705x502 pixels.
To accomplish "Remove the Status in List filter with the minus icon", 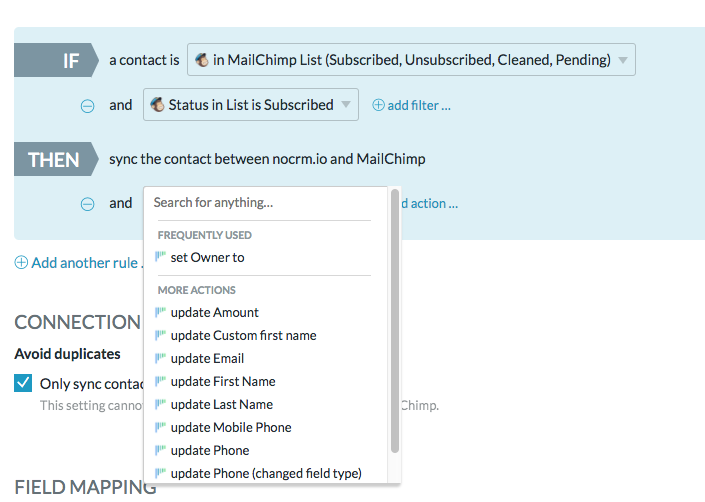I will coord(87,106).
